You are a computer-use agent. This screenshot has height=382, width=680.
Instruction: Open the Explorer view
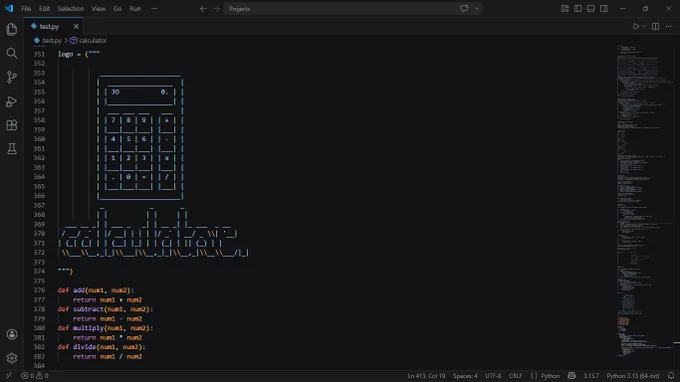coord(12,29)
